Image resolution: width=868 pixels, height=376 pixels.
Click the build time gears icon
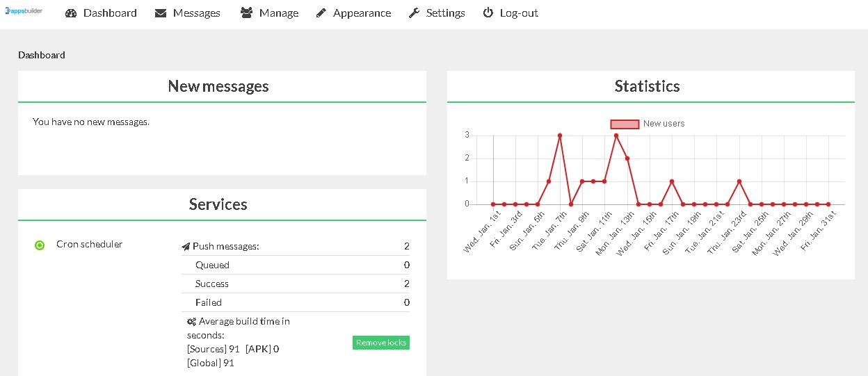[191, 322]
